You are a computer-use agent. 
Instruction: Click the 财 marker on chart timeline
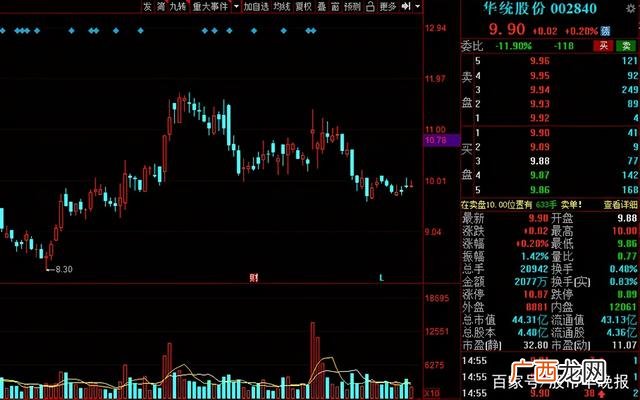click(x=253, y=278)
